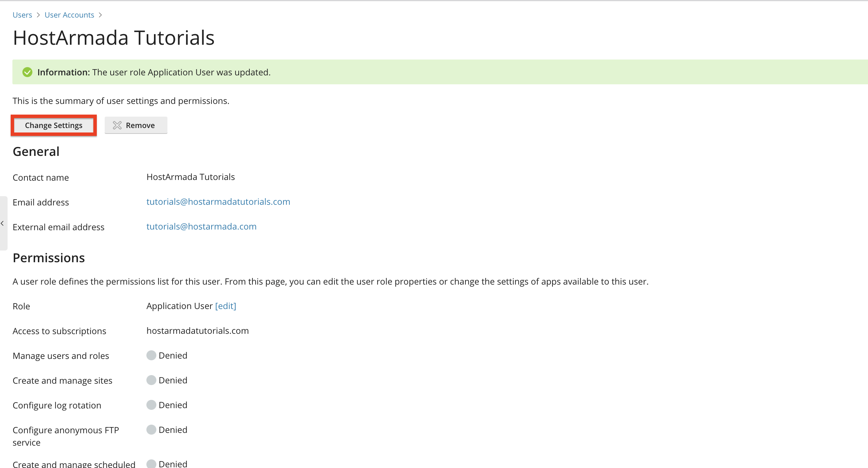Viewport: 868px width, 468px height.
Task: Click Denied indicator for Create and manage sites
Action: (151, 380)
